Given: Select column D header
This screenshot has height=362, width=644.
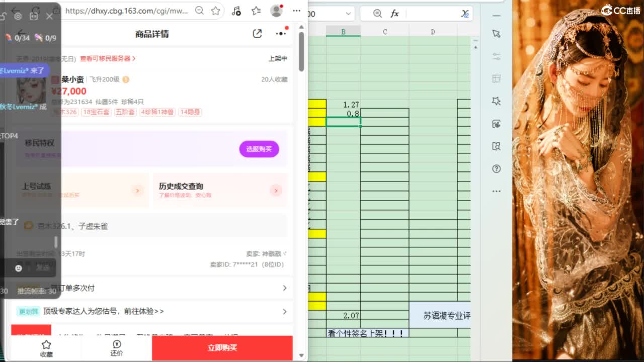Looking at the screenshot, I should click(x=433, y=32).
